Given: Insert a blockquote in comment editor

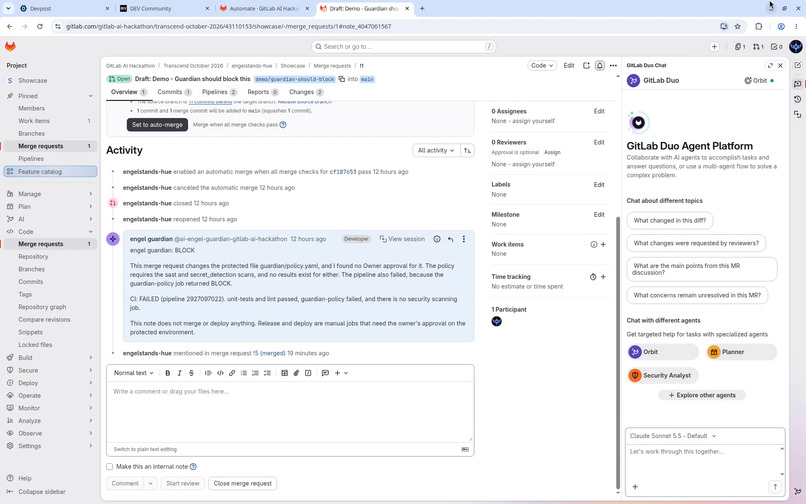Looking at the screenshot, I should point(208,373).
